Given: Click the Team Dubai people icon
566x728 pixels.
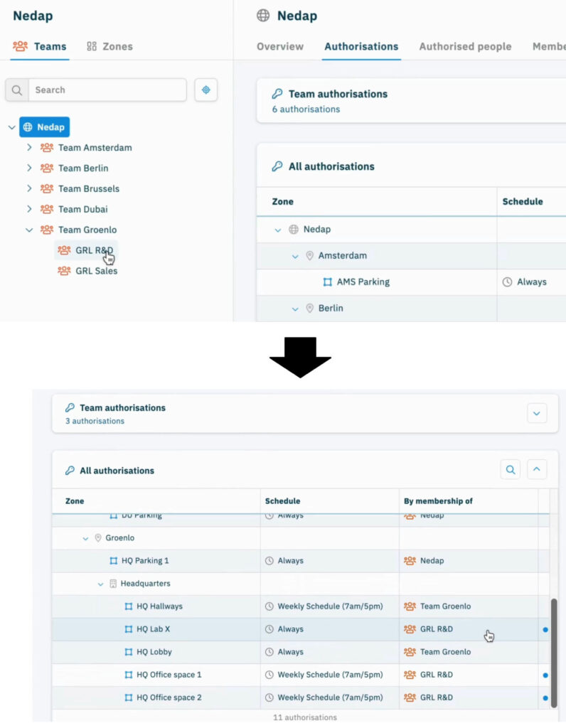Looking at the screenshot, I should coord(46,209).
